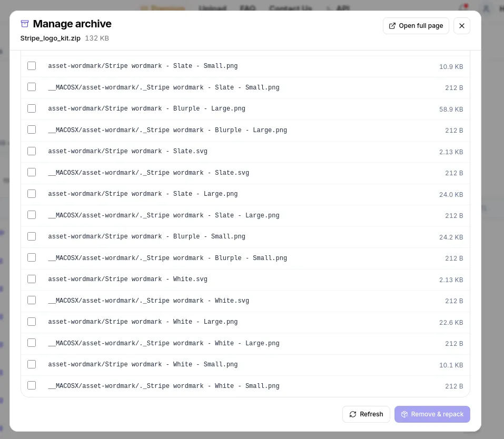Viewport: 504px width, 439px height.
Task: Check asset-wordmark White - Large.png file
Action: point(32,322)
